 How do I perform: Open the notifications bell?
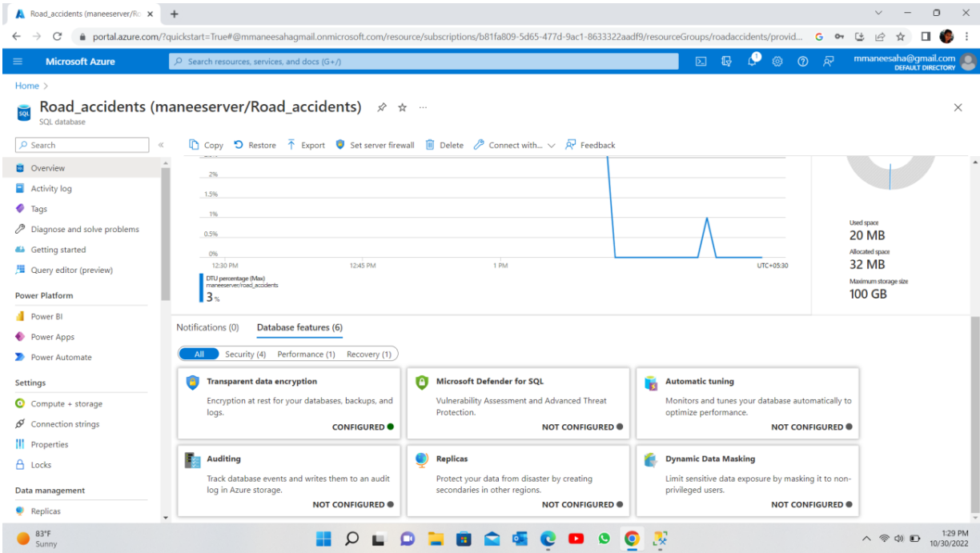pyautogui.click(x=753, y=61)
